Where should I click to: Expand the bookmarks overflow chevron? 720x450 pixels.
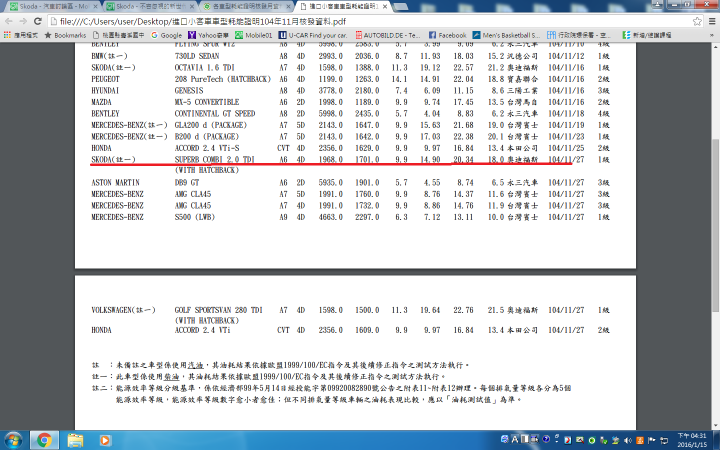(x=712, y=35)
